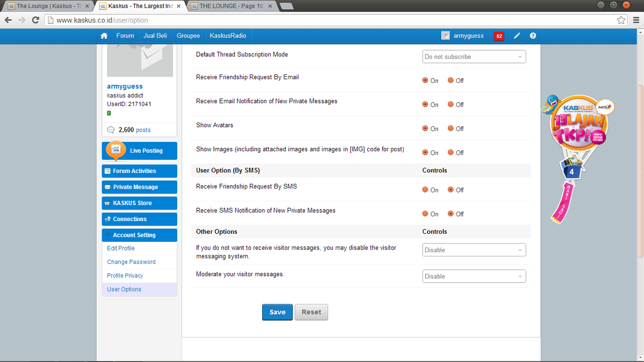
Task: Open Jual Beli in the top navigation
Action: [155, 36]
